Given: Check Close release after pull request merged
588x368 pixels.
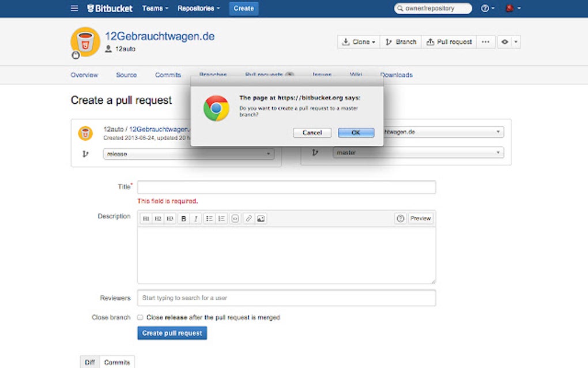Looking at the screenshot, I should 140,317.
